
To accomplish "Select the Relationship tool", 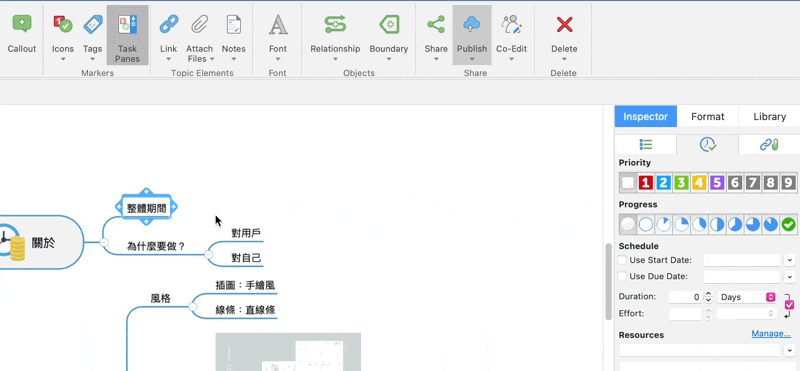I will click(x=335, y=24).
